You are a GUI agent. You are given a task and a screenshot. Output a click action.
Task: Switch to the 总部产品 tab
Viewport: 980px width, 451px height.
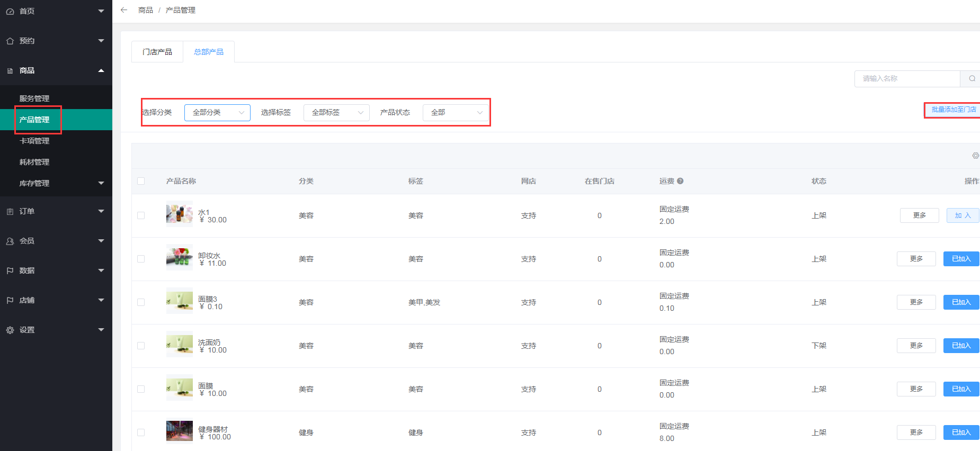tap(209, 52)
